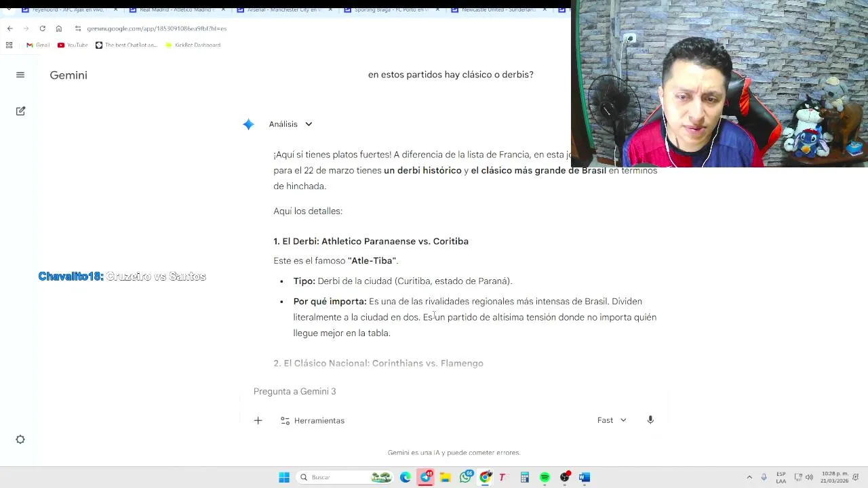Activate the microphone voice input
Image resolution: width=868 pixels, height=488 pixels.
(650, 420)
